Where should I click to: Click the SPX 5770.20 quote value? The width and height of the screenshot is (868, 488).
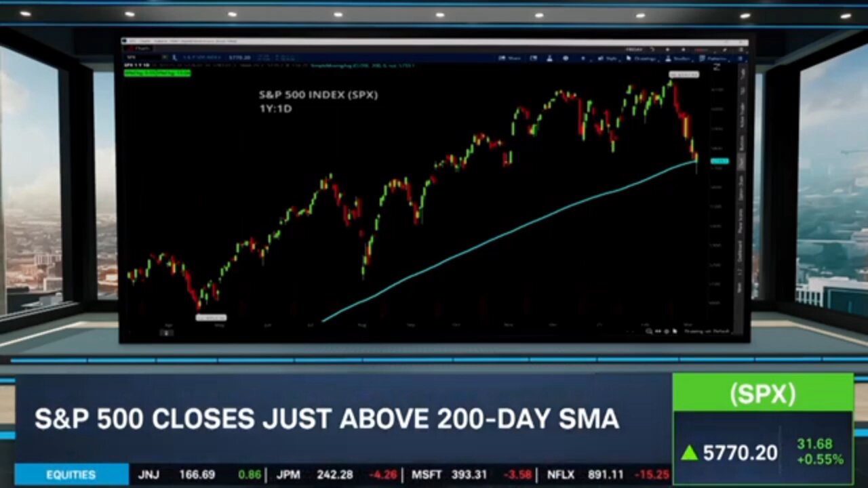pos(740,453)
